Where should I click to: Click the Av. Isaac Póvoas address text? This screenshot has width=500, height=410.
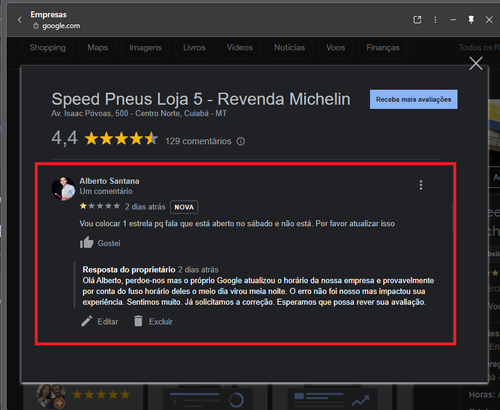pos(139,114)
